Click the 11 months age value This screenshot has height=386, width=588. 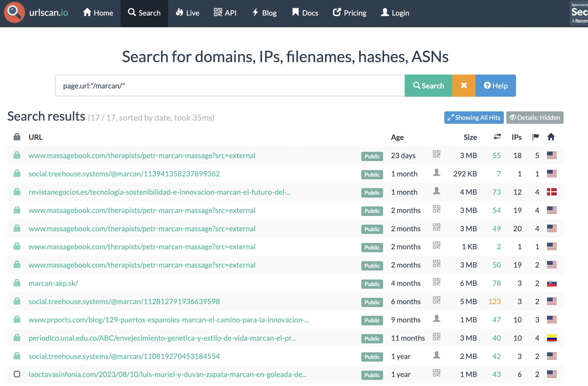pyautogui.click(x=408, y=338)
